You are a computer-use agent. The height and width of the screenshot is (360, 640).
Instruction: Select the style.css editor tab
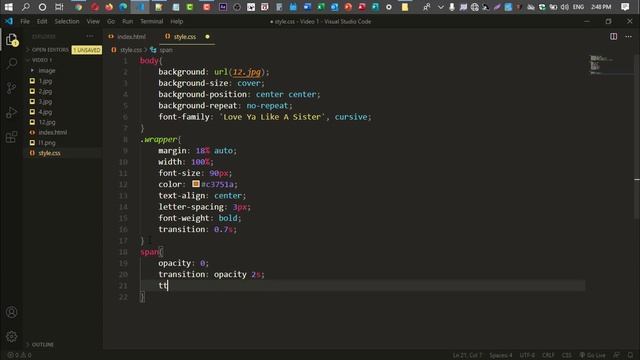click(x=184, y=37)
